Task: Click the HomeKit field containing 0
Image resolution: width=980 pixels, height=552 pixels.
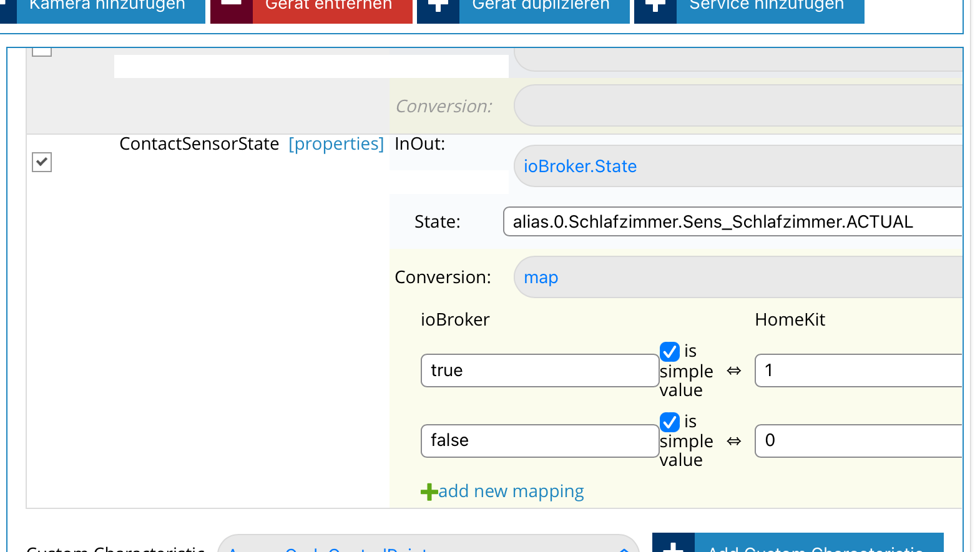Action: (x=858, y=441)
